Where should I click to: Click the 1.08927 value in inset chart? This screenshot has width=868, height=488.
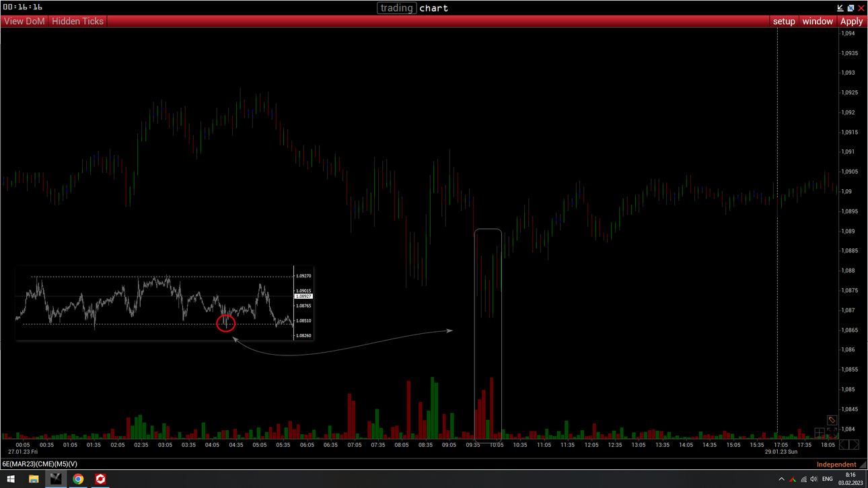(303, 296)
